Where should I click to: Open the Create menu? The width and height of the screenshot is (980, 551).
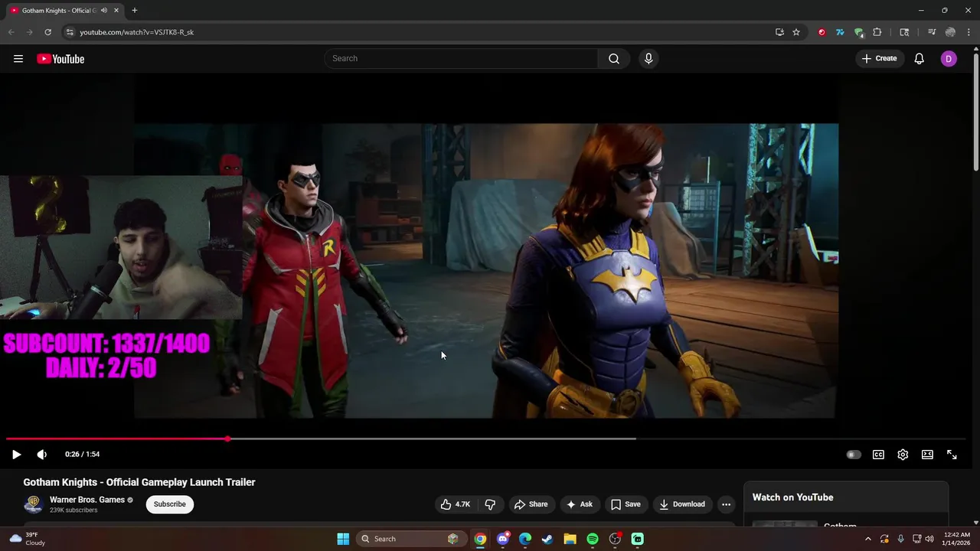point(879,59)
